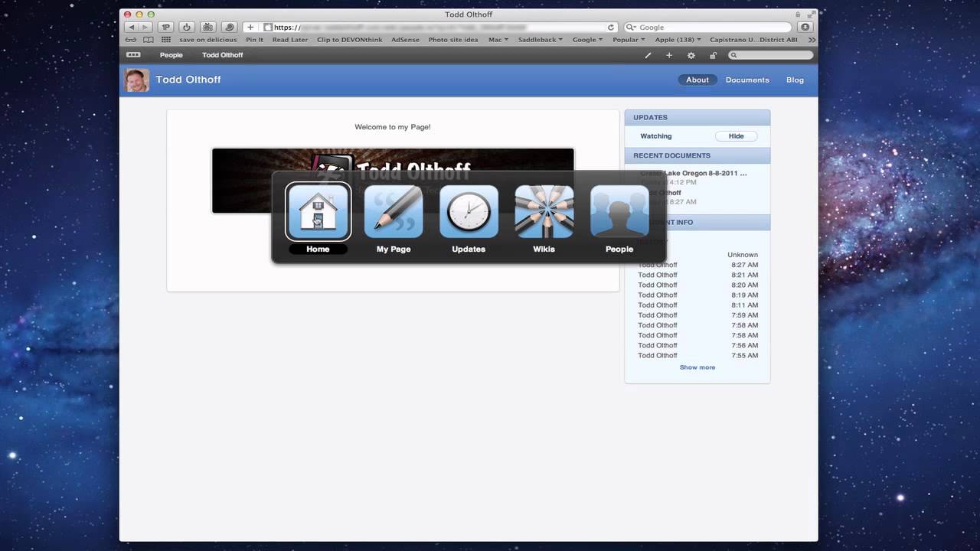The width and height of the screenshot is (980, 551).
Task: Click history entry at 7:55 AM
Action: pos(697,355)
